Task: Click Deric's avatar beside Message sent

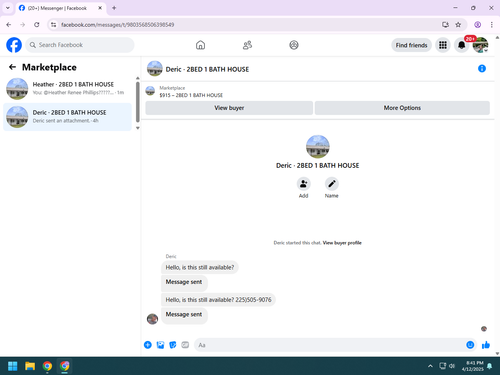Action: (152, 319)
